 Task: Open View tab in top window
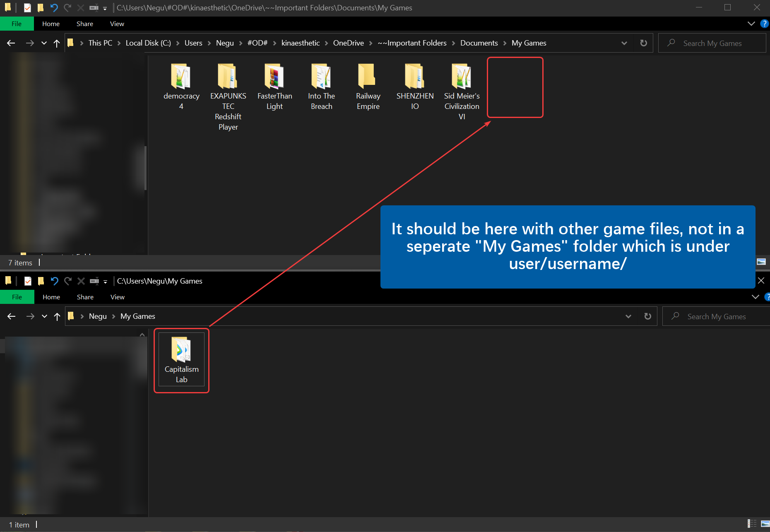[x=117, y=24]
